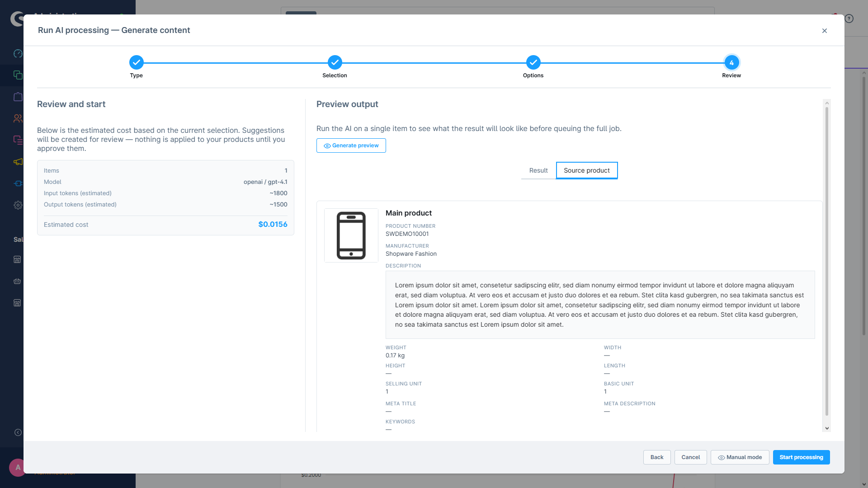This screenshot has height=488, width=868.
Task: Open the Customers sidebar icon
Action: pos(18,118)
